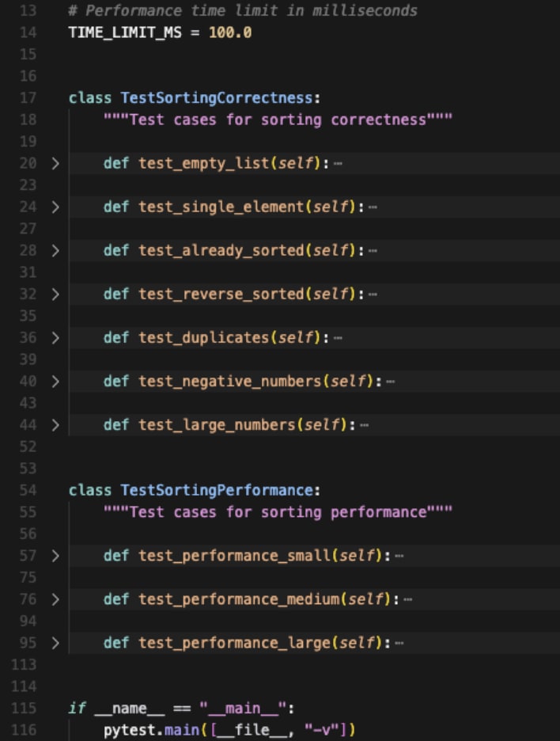This screenshot has width=560, height=741.
Task: Unfold test_large_numbers using the gutter chevron
Action: [55, 425]
